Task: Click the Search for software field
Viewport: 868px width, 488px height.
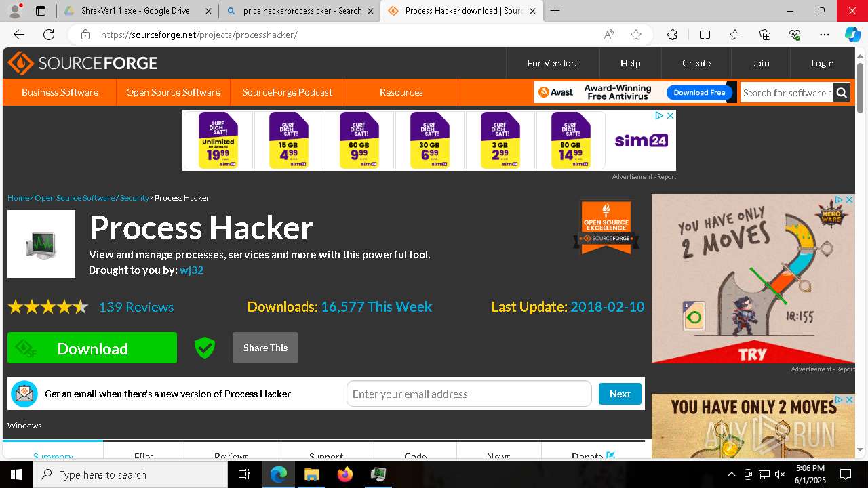Action: click(x=787, y=93)
